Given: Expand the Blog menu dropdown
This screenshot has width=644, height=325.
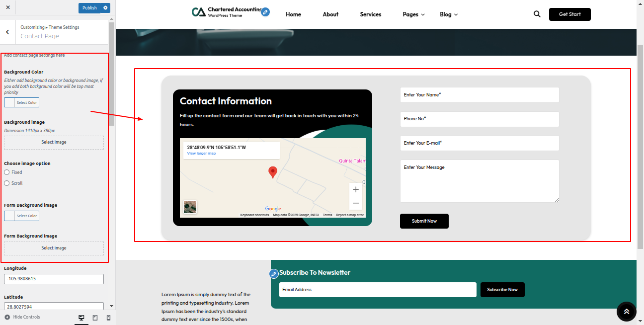Looking at the screenshot, I should pos(448,14).
